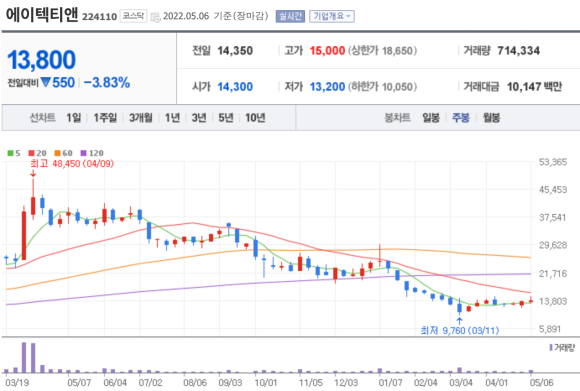The image size is (580, 391).
Task: Click the low price 13,200
Action: [x=327, y=87]
